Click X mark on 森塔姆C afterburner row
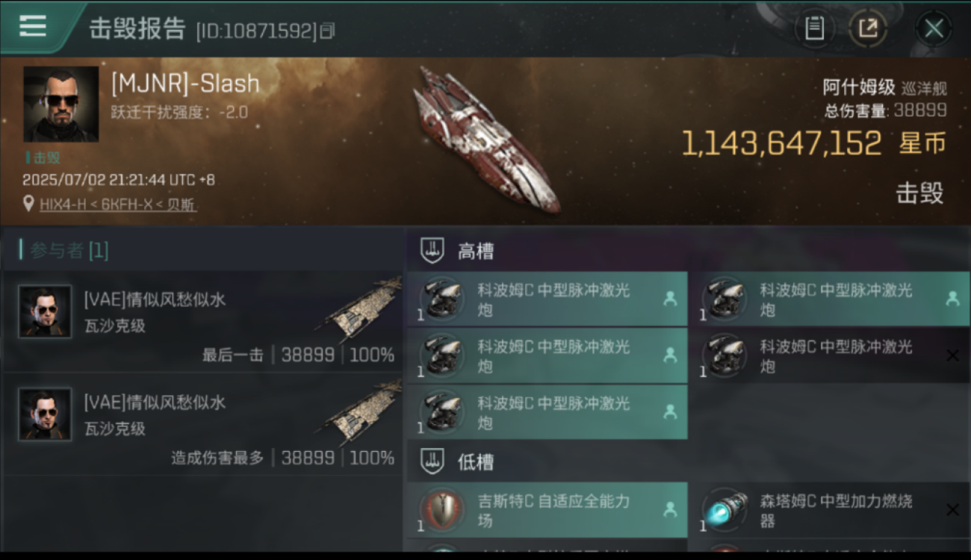The image size is (971, 560). coord(952,510)
